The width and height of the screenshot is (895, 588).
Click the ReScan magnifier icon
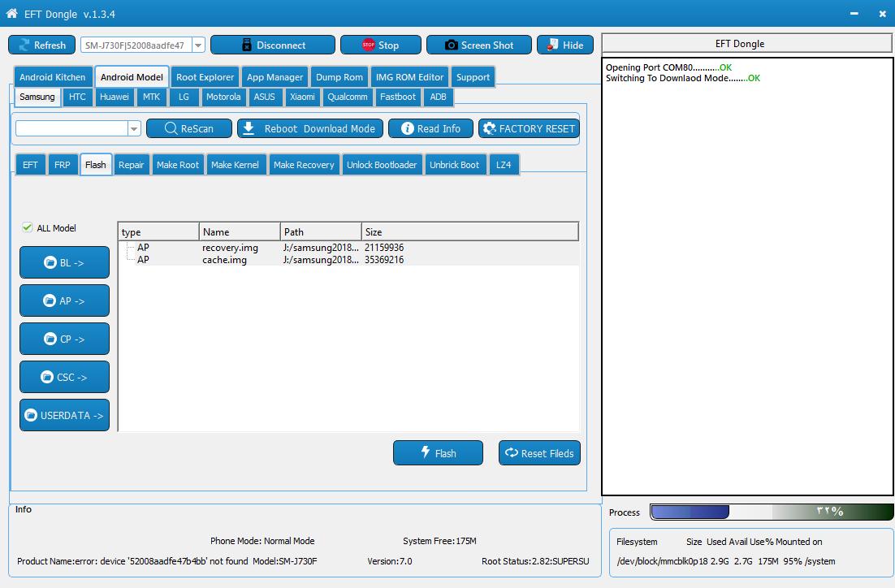tap(171, 128)
